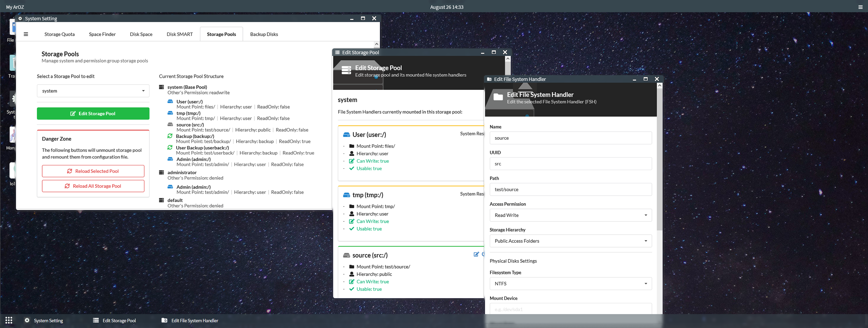Click the server icon next to administrator pool

[162, 172]
